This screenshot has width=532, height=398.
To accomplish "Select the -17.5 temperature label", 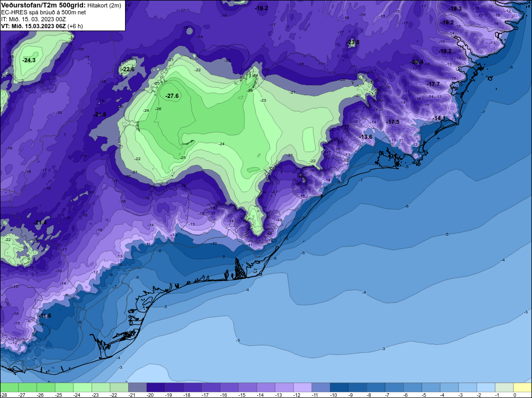I will [393, 122].
